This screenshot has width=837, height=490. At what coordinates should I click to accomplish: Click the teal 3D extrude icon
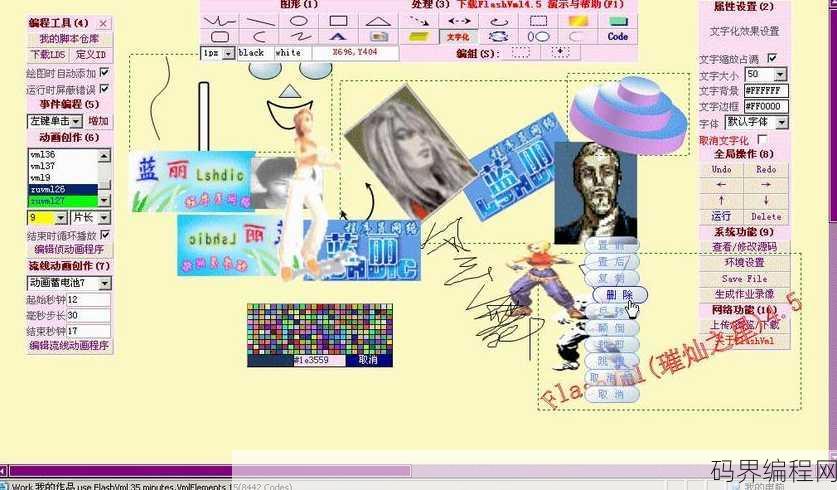point(618,21)
